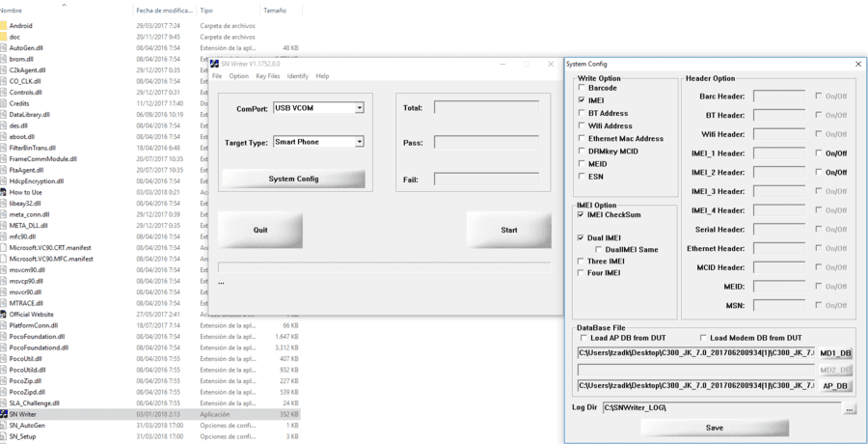This screenshot has height=444, width=868.
Task: Click the IMEI_1 Header input field
Action: point(779,153)
